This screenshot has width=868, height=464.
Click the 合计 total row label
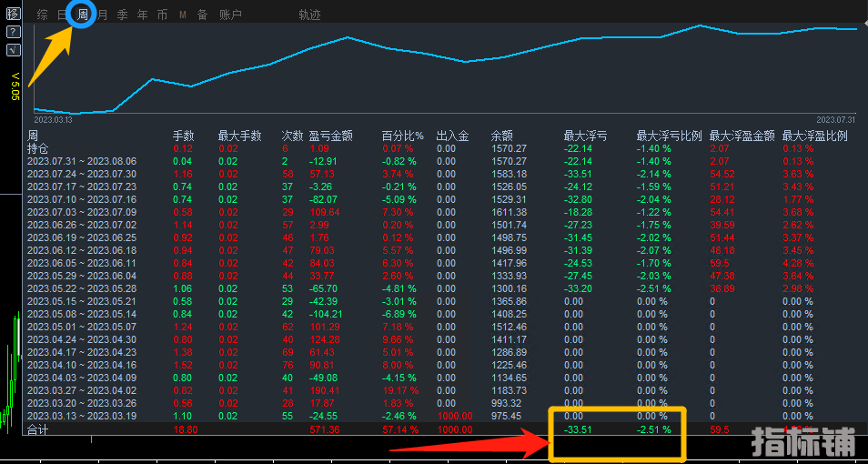(x=38, y=428)
